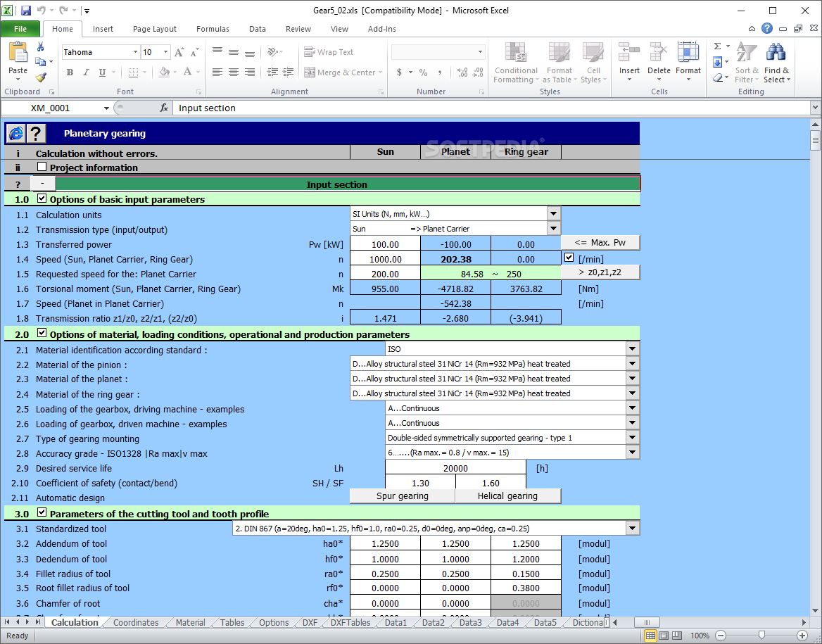Screen dimensions: 822x644
Task: Click the Paste clipboard icon
Action: tap(18, 53)
